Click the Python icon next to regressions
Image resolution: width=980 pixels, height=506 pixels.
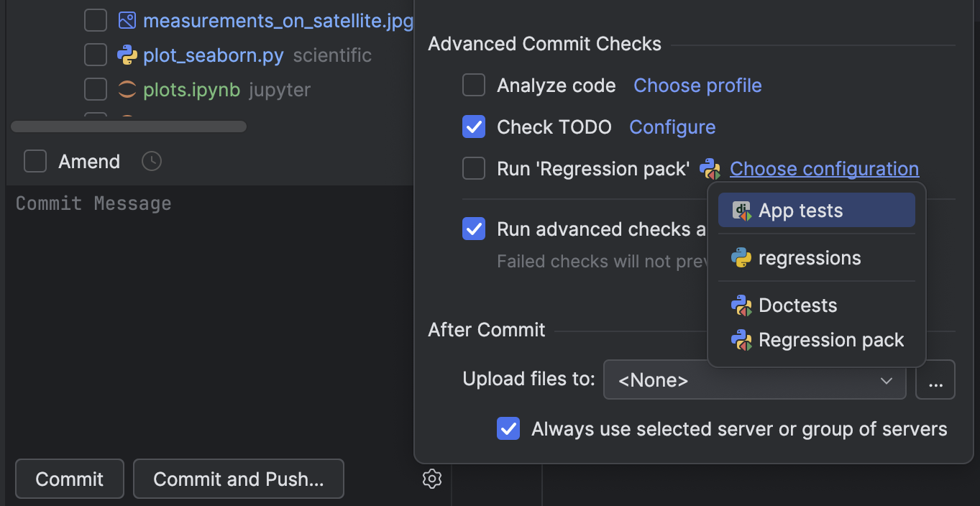pos(741,258)
